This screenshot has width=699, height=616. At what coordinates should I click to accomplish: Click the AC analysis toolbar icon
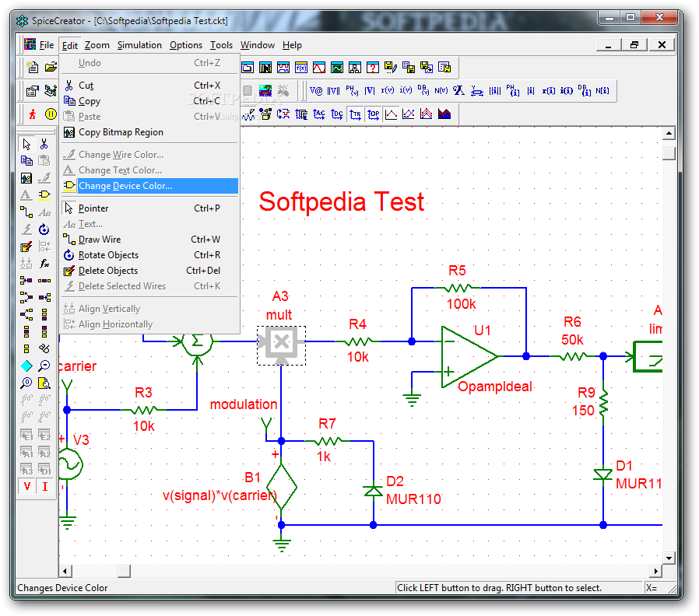(x=319, y=114)
